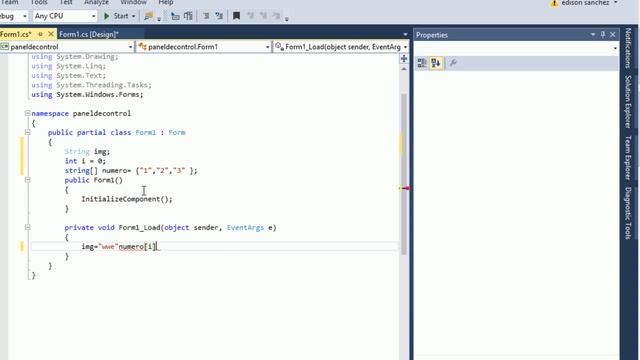Pin the Form1.cs tab
Image resolution: width=640 pixels, height=360 pixels.
pyautogui.click(x=40, y=34)
